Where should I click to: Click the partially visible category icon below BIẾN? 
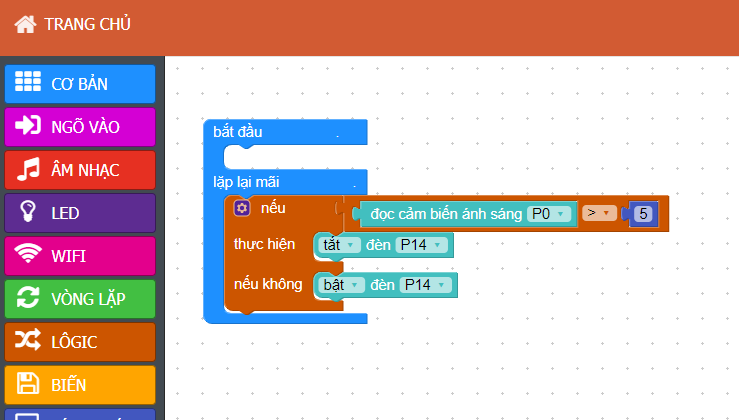28,416
